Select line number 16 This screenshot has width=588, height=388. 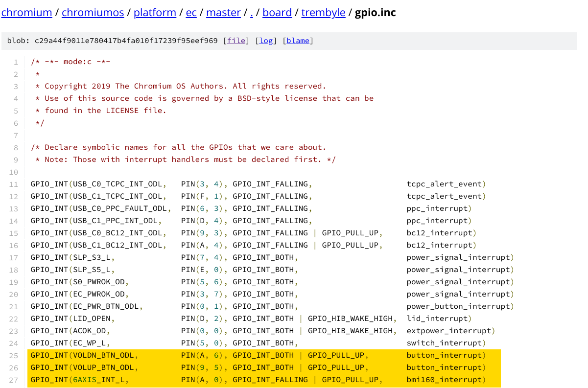coord(14,245)
